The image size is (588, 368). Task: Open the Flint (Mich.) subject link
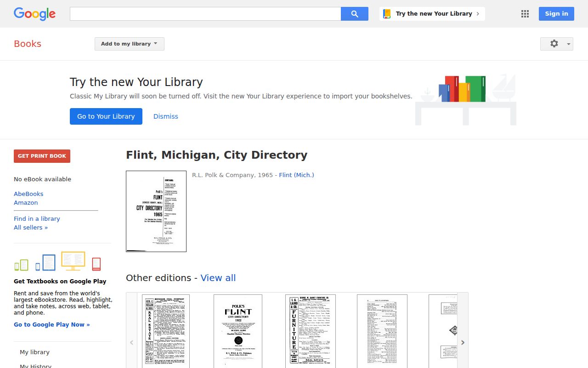coord(296,175)
